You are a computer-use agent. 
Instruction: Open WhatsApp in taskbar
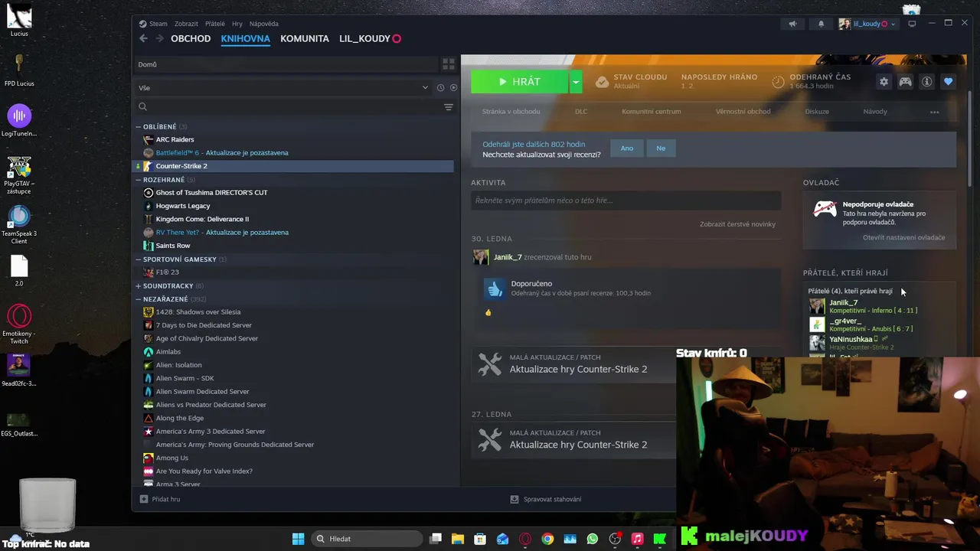click(x=592, y=539)
